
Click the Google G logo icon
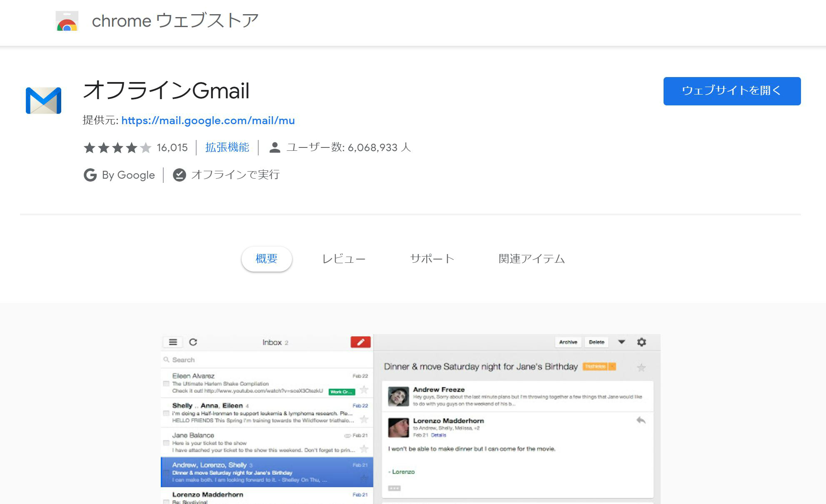coord(90,175)
